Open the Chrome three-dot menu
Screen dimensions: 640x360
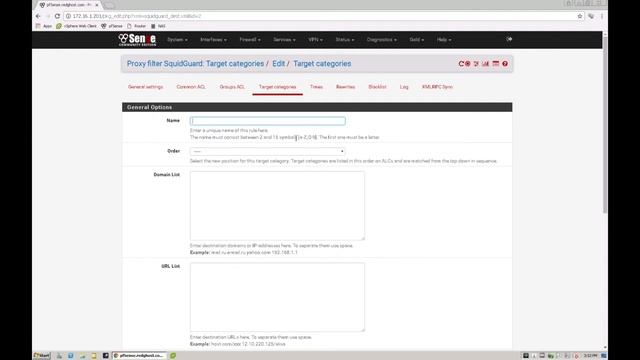[x=602, y=16]
